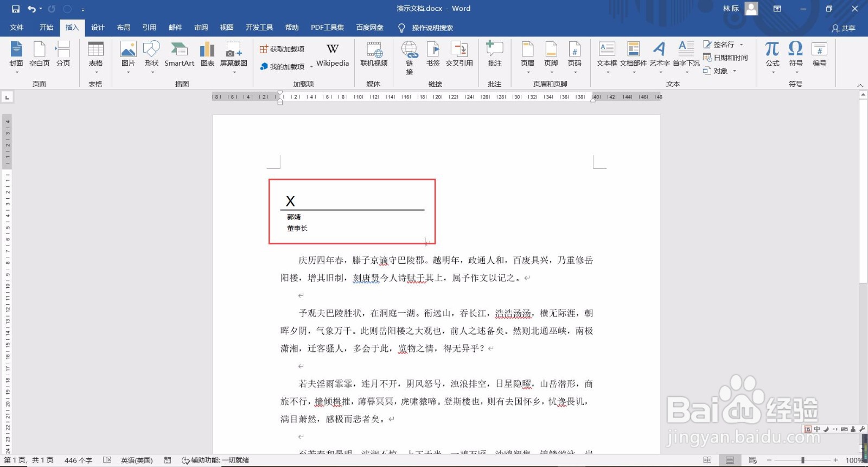The image size is (868, 467).
Task: Click the account name 林际
Action: pyautogui.click(x=731, y=9)
